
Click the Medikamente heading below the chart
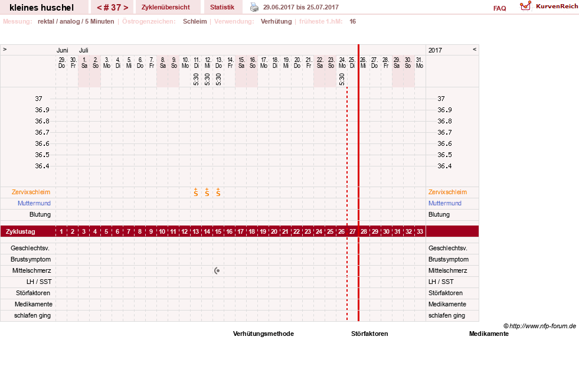point(489,334)
